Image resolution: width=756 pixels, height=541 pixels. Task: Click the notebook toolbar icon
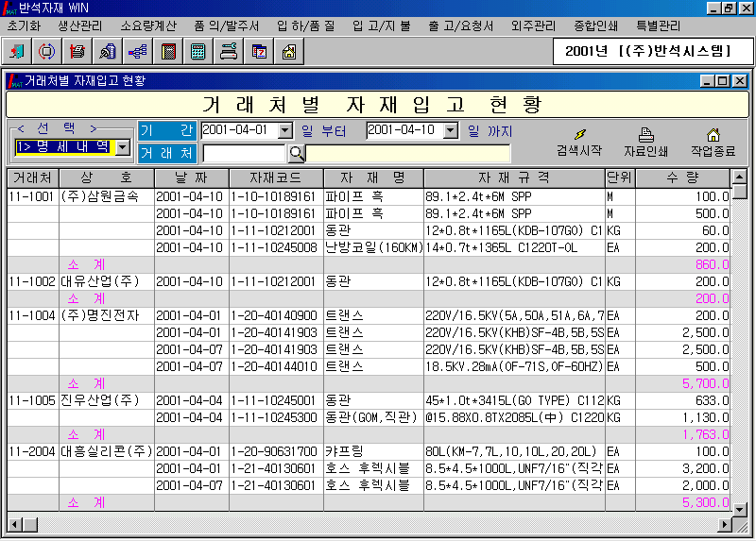click(168, 51)
